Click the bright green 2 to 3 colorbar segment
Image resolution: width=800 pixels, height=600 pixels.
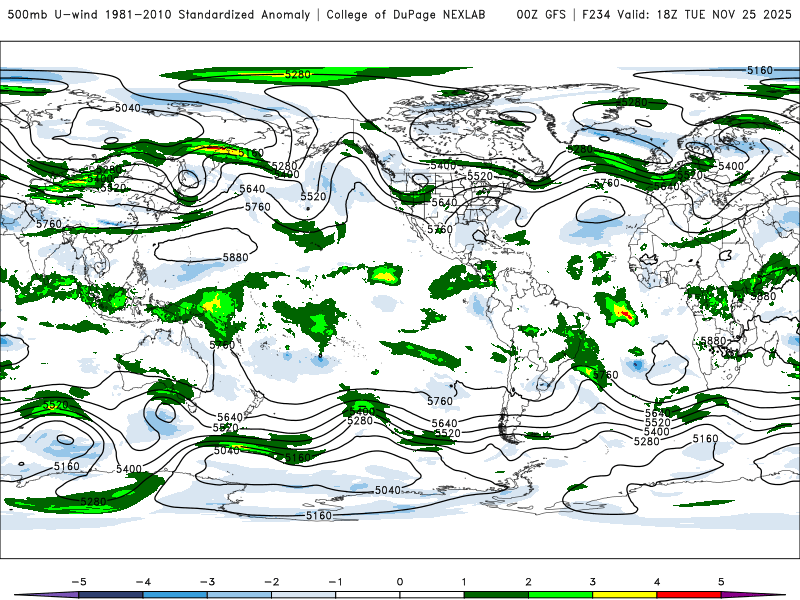[x=560, y=595]
